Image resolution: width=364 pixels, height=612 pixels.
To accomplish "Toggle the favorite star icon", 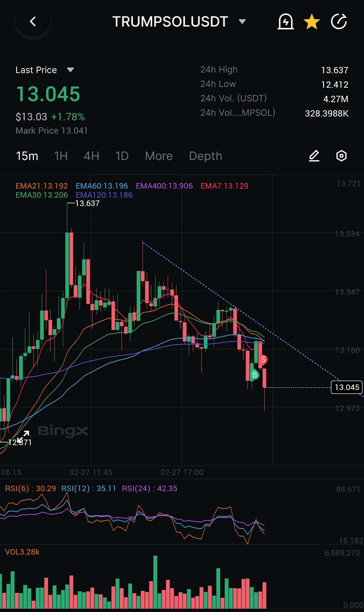I will [x=312, y=21].
